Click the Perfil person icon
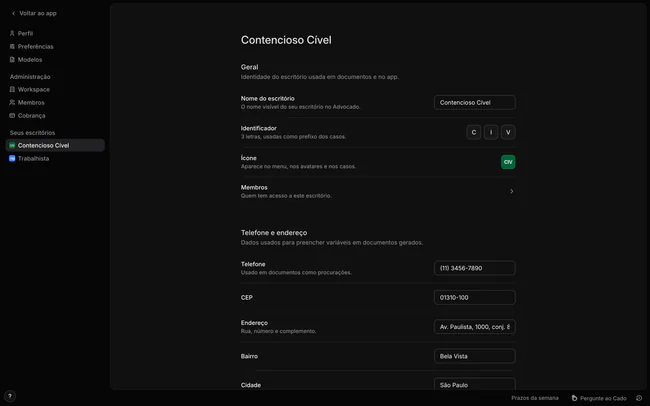Viewport: 650px width, 406px height. 12,33
